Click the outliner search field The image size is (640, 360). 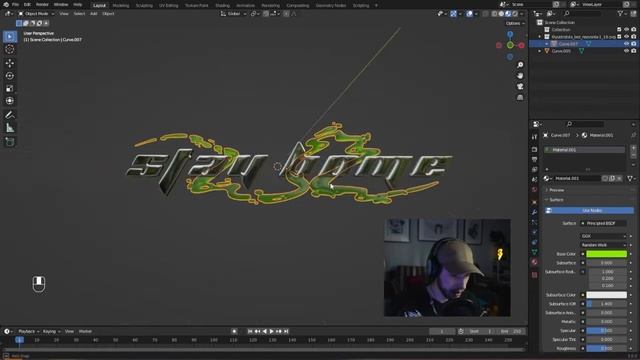click(582, 14)
